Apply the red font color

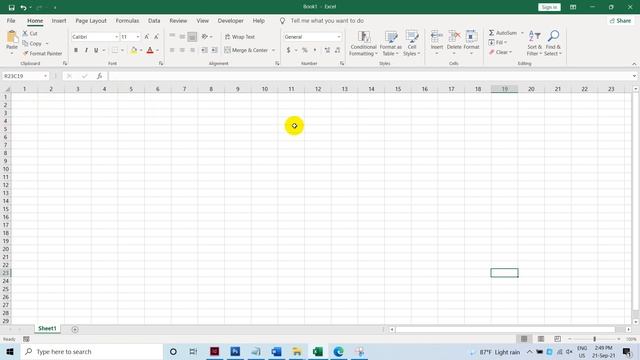point(150,50)
